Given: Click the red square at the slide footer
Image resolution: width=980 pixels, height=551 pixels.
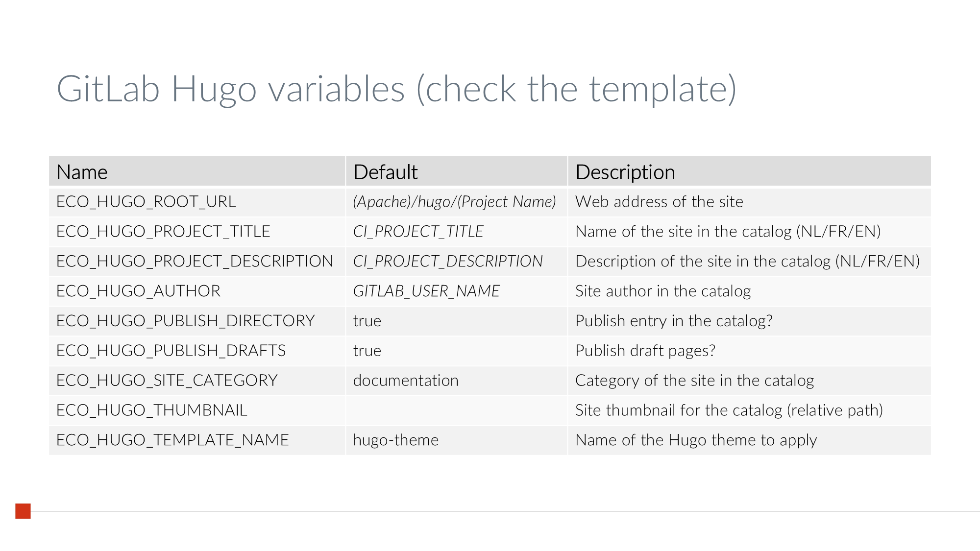Looking at the screenshot, I should pyautogui.click(x=23, y=511).
